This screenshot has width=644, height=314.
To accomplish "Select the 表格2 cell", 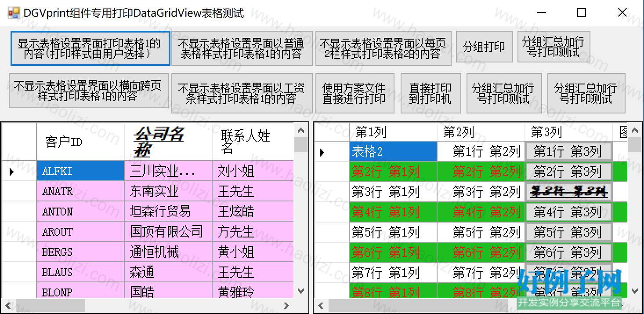I will click(x=393, y=151).
